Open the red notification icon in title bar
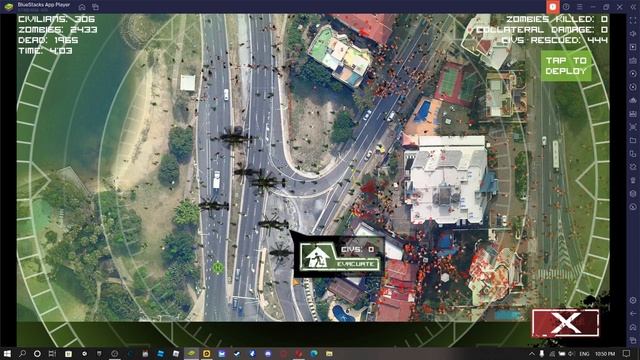Viewport: 640px width, 360px height. (x=553, y=7)
